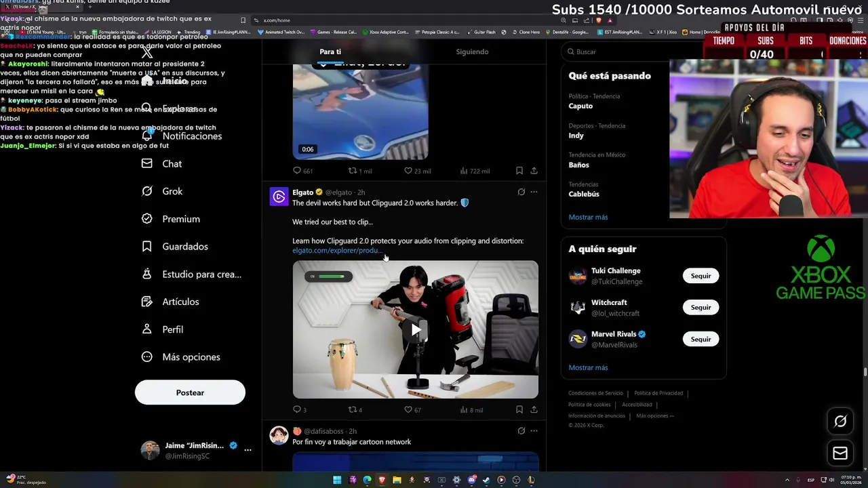Open the Chat envelope icon in sidebar
Viewport: 868px width, 488px height.
(146, 163)
